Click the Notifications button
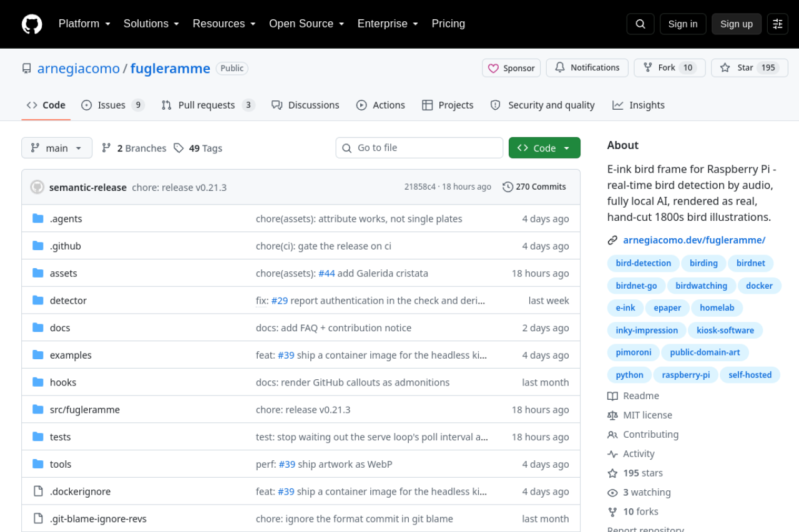The width and height of the screenshot is (799, 532). point(587,67)
